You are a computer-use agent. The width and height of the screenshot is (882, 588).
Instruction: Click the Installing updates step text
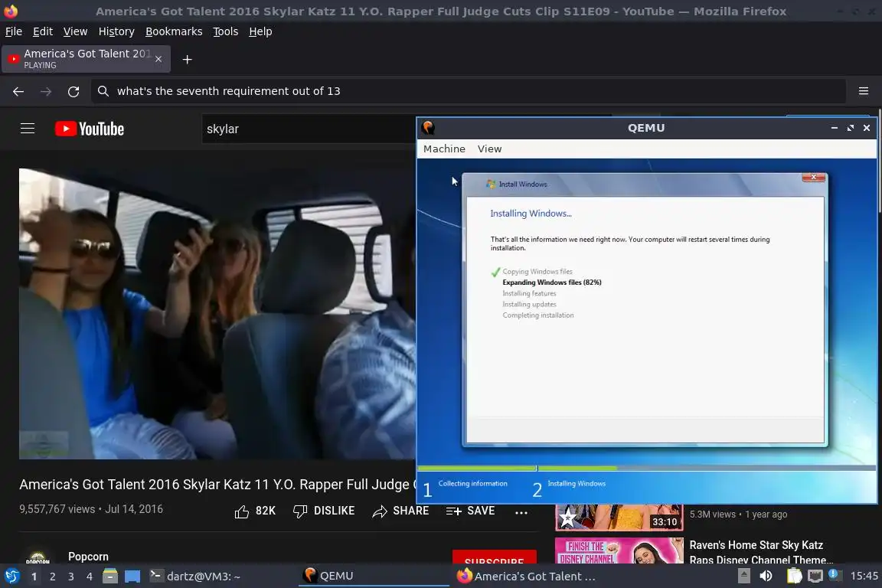pyautogui.click(x=529, y=305)
